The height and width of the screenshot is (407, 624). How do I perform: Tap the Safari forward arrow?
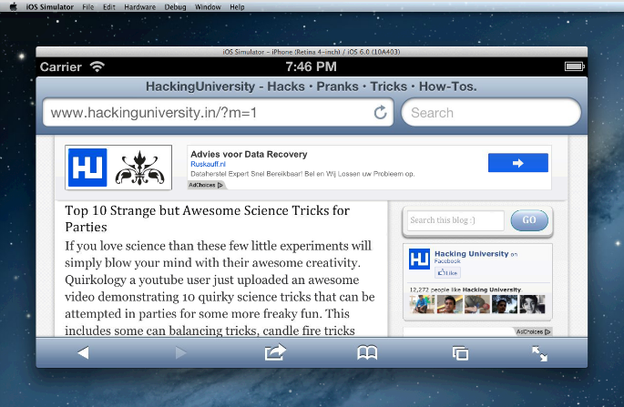click(x=181, y=352)
